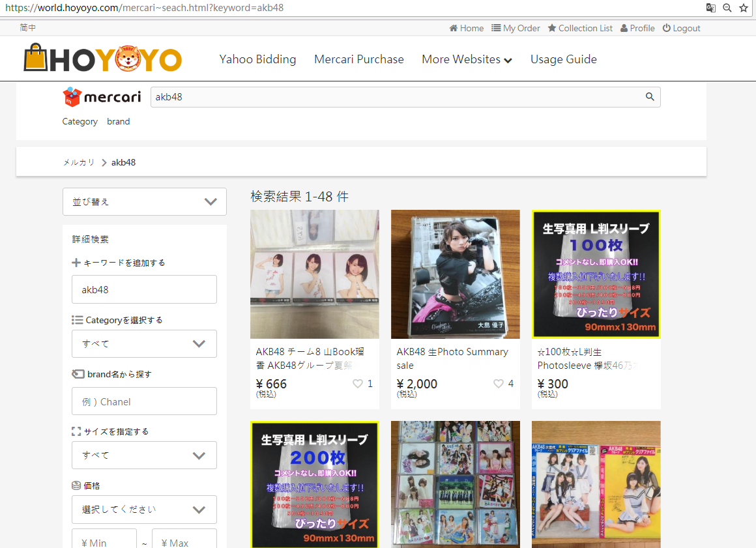This screenshot has height=548, width=756.
Task: Open My Order via its icon
Action: [x=495, y=28]
